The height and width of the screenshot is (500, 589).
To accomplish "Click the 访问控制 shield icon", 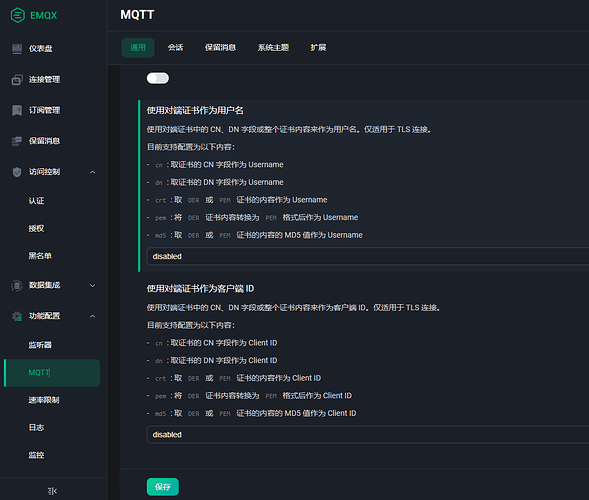I will (x=17, y=172).
